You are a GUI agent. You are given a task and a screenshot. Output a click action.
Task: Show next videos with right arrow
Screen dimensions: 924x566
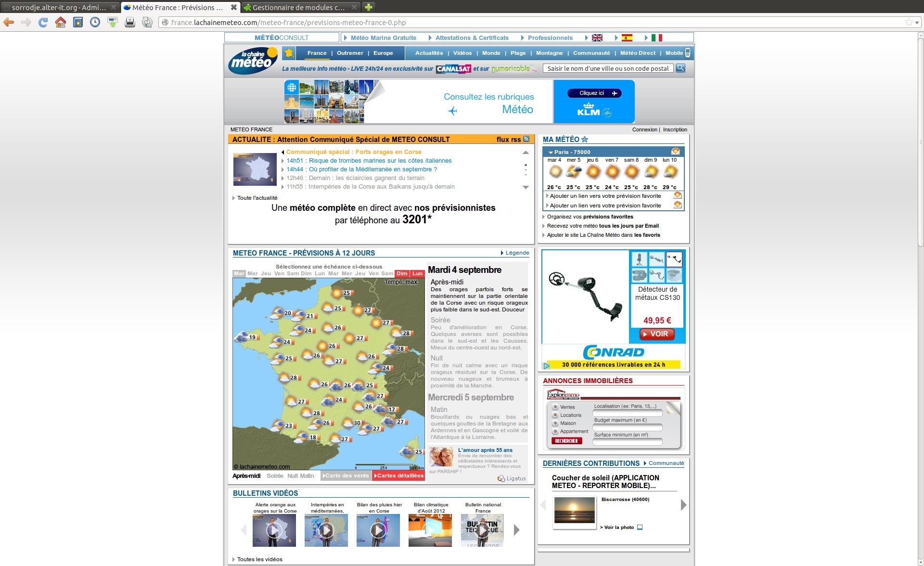(x=517, y=530)
